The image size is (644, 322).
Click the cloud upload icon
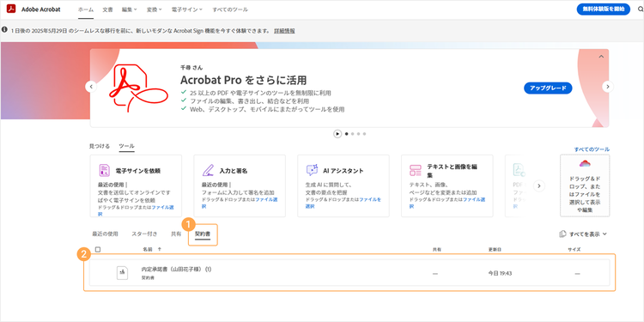tap(585, 164)
